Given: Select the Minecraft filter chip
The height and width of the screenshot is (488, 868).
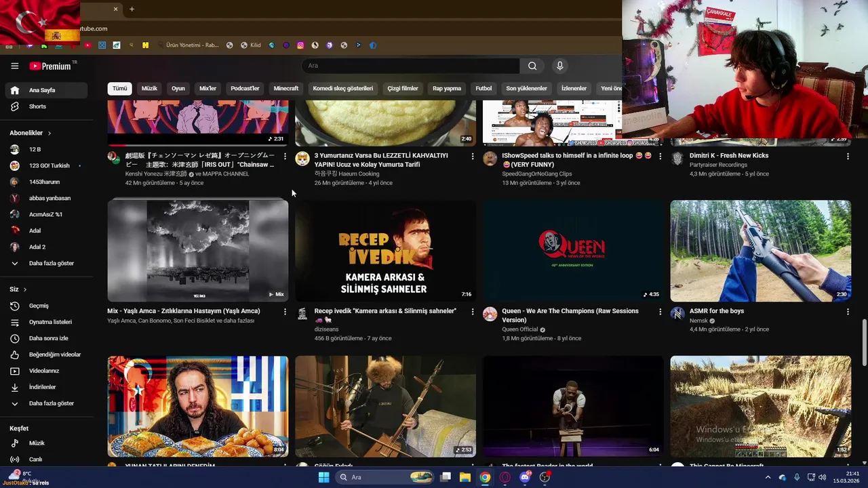Looking at the screenshot, I should tap(286, 88).
